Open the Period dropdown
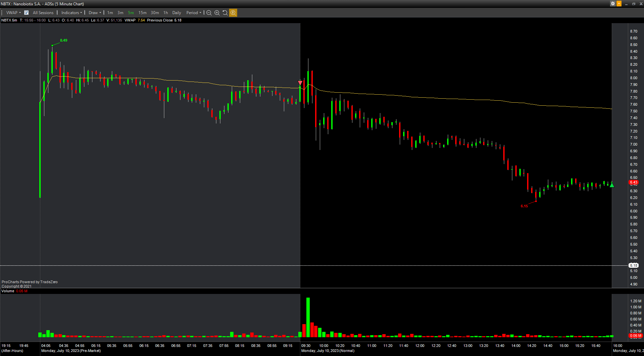 194,13
